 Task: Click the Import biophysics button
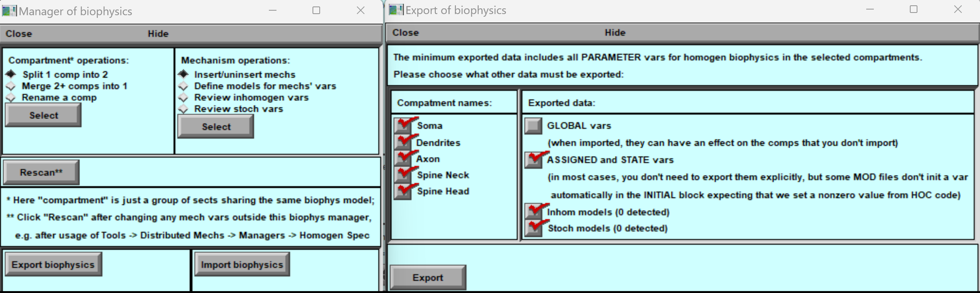242,264
